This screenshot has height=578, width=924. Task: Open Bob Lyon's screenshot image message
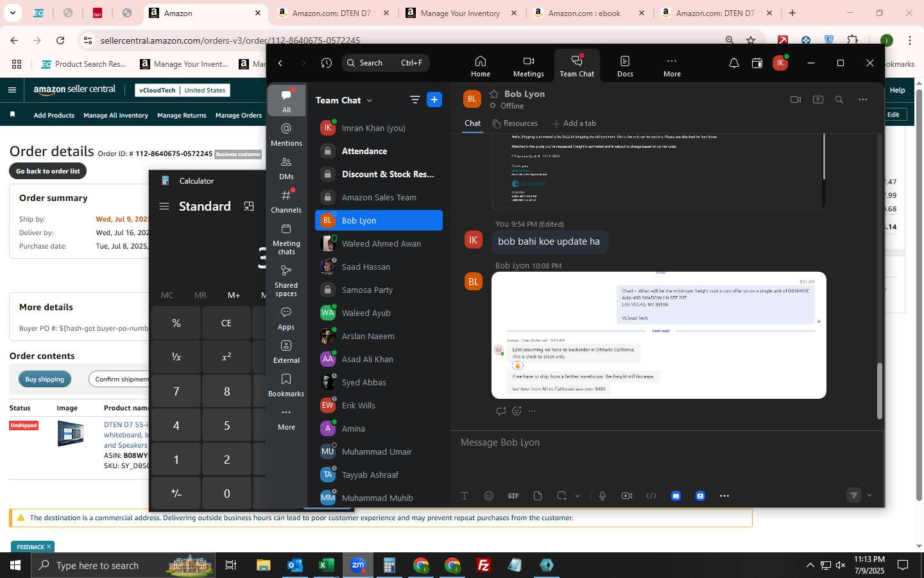658,335
